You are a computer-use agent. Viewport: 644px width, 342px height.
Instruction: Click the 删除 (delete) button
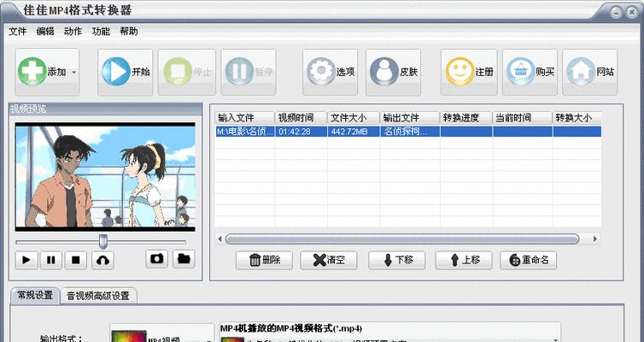(x=264, y=260)
